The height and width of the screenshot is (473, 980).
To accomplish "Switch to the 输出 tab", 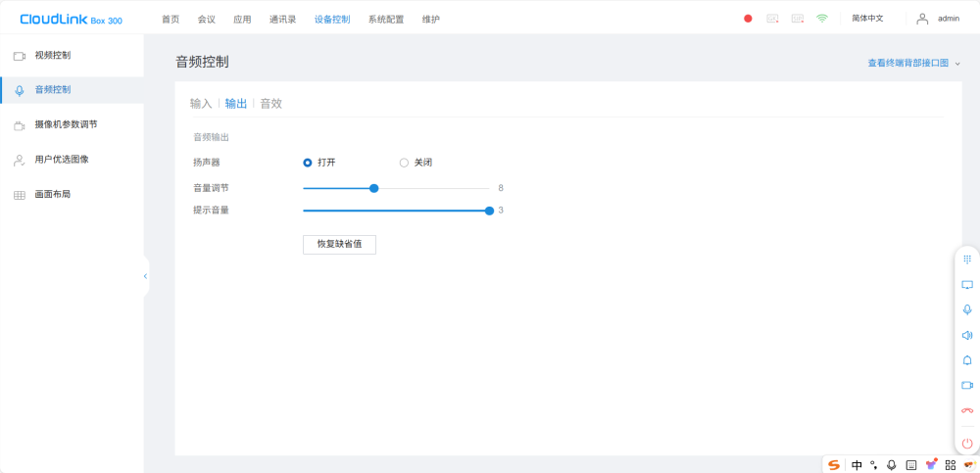I will point(236,104).
